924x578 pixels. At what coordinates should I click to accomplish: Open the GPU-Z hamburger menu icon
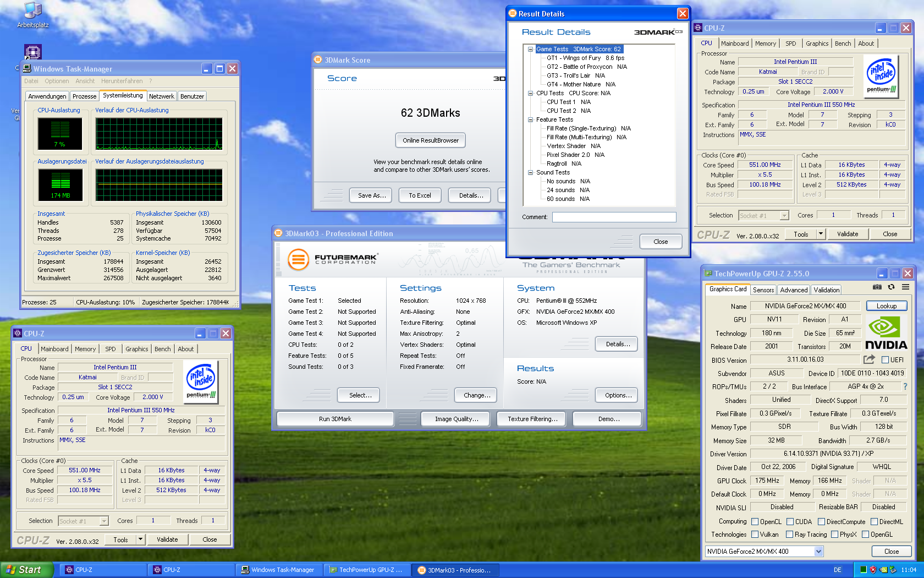pyautogui.click(x=905, y=287)
